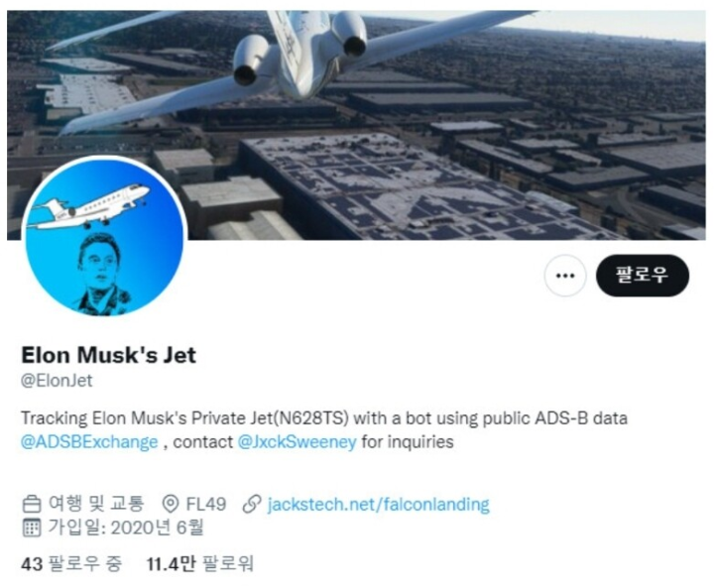714x588 pixels.
Task: Click the chain link icon beside website
Action: click(x=251, y=504)
